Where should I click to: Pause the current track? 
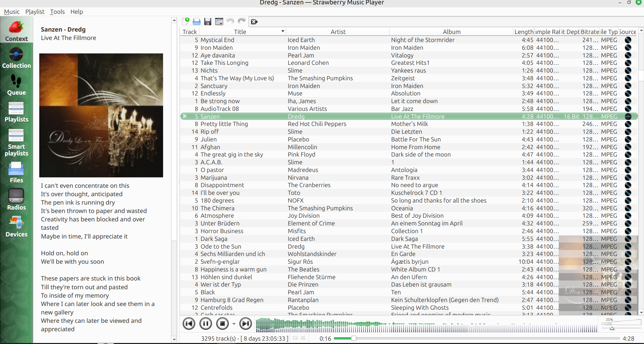pyautogui.click(x=205, y=324)
